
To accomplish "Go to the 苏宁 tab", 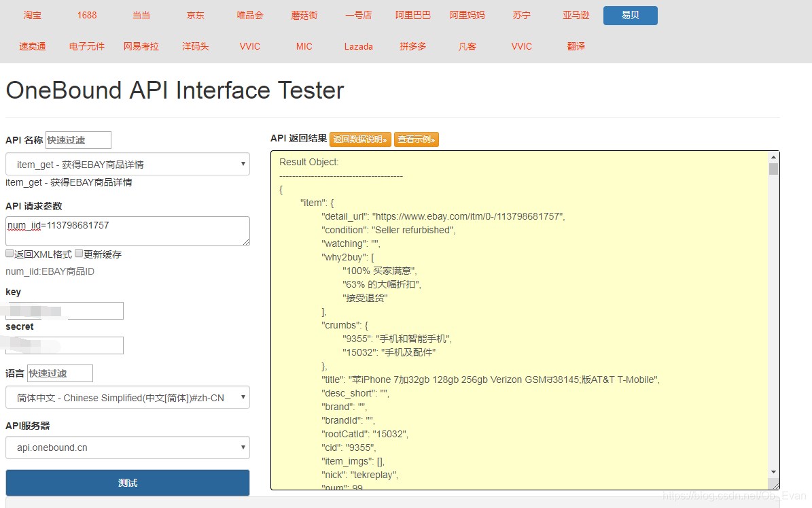I will click(521, 16).
